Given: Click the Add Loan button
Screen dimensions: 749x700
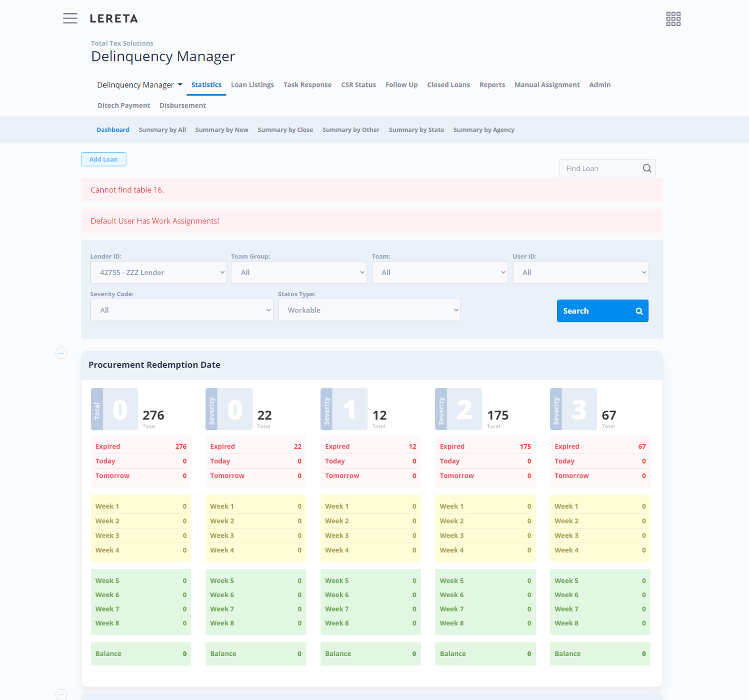Looking at the screenshot, I should [103, 159].
